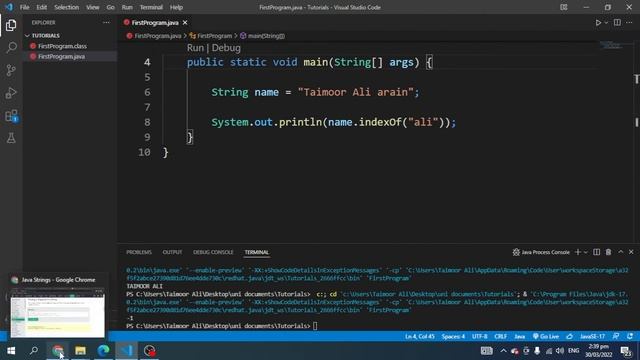This screenshot has width=640, height=360.
Task: Open run options dropdown beside play button
Action: (606, 23)
